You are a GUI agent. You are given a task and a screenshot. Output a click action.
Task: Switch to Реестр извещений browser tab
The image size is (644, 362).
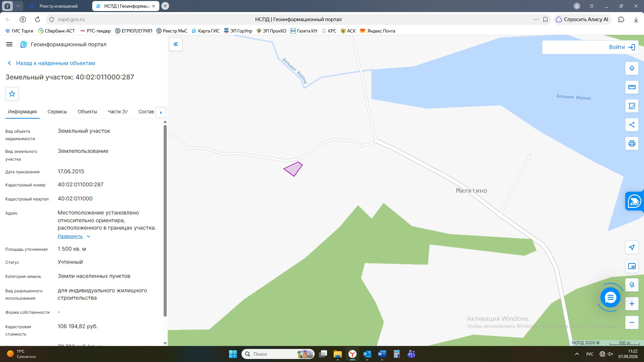tap(58, 6)
